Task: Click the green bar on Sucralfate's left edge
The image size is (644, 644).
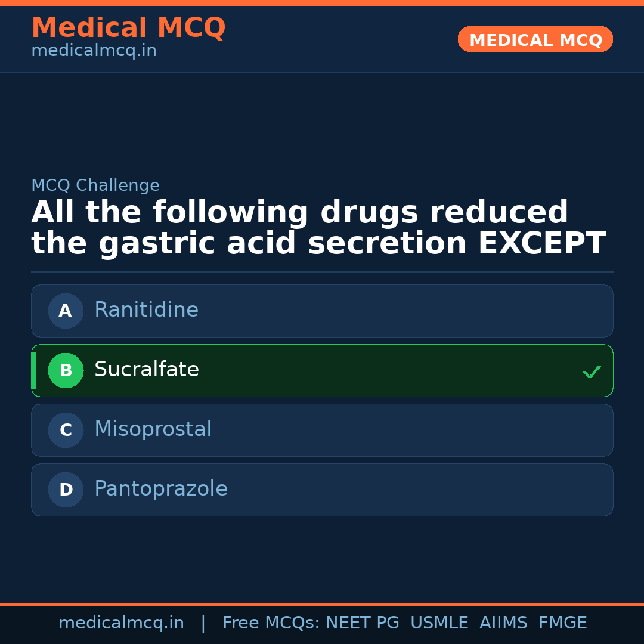Action: tap(33, 370)
